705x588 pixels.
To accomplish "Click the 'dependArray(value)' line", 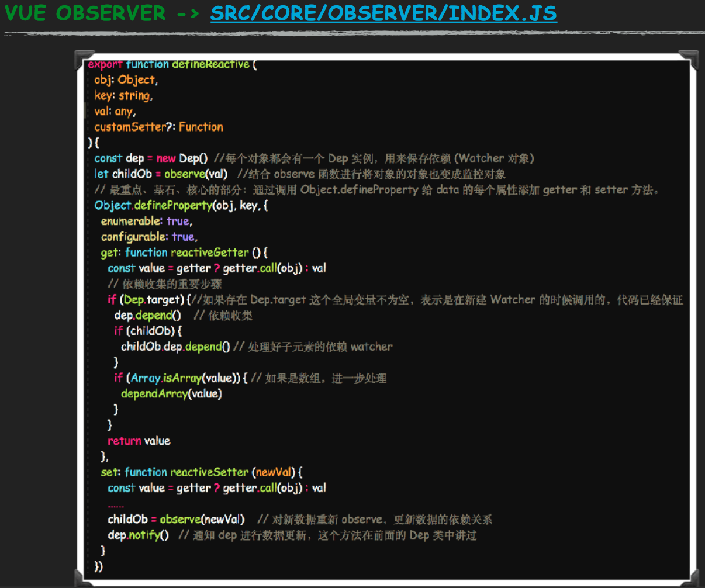I will tap(171, 394).
